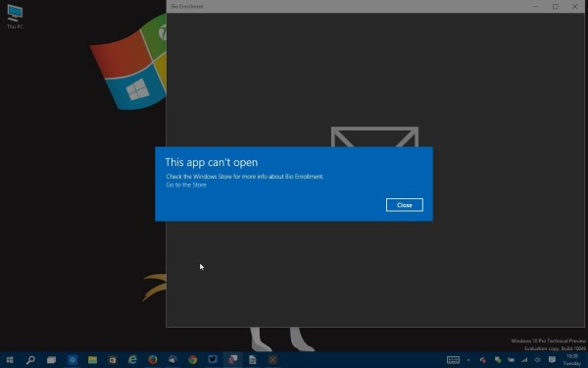Open the Windows Start menu

pos(10,360)
